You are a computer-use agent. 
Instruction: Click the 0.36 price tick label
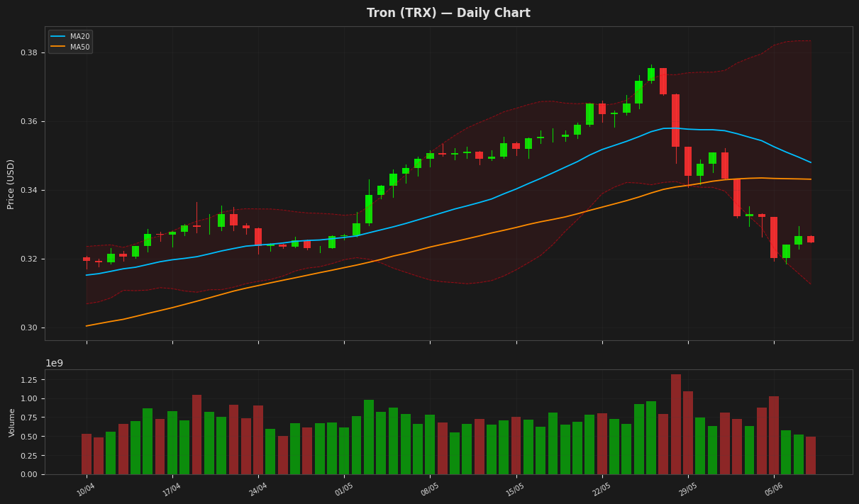point(29,122)
